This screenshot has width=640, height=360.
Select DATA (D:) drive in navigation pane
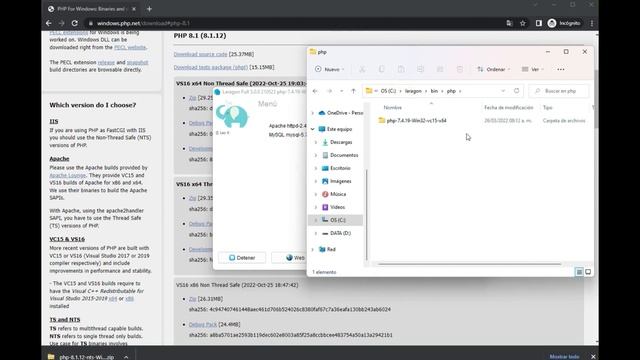click(336, 233)
